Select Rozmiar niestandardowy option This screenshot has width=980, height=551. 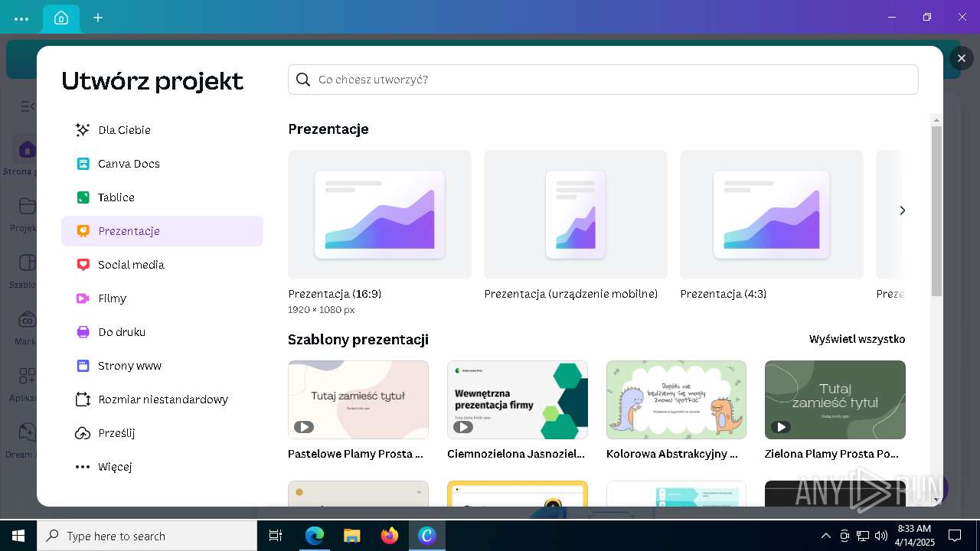point(162,399)
